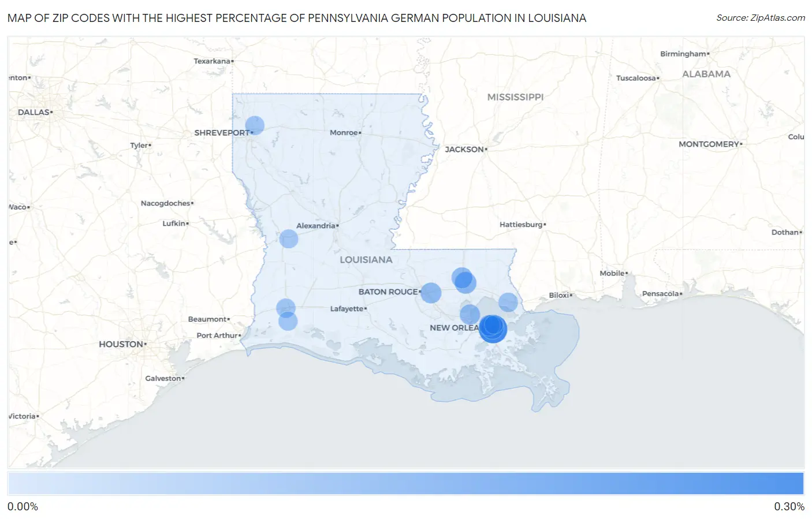Click the color gradient legend bar
Image resolution: width=812 pixels, height=519 pixels.
405,483
